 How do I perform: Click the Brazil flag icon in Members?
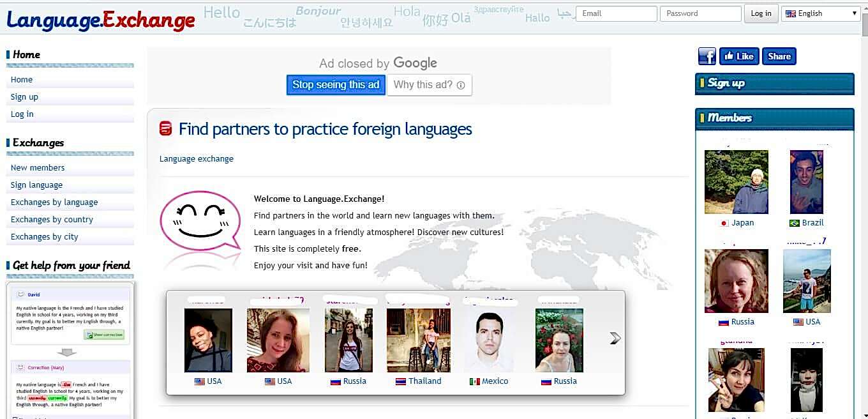coord(795,224)
